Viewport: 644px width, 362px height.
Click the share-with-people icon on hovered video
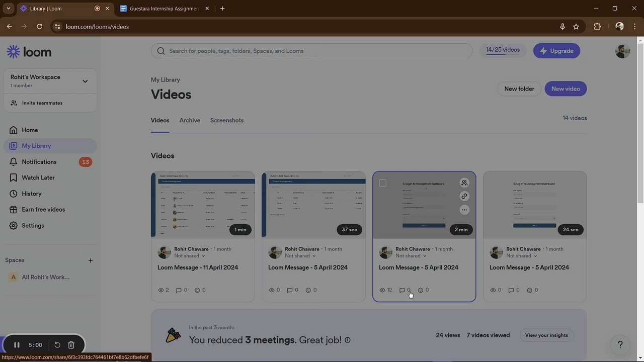[x=464, y=183]
